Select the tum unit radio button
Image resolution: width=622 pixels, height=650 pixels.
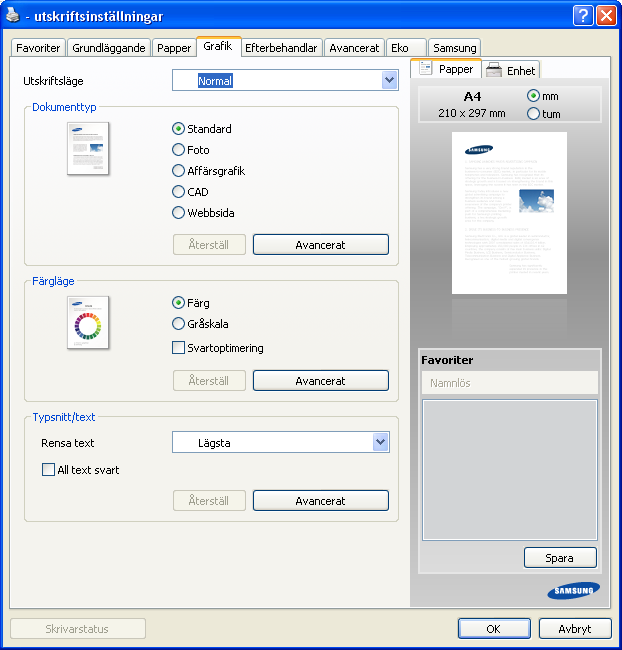[533, 114]
